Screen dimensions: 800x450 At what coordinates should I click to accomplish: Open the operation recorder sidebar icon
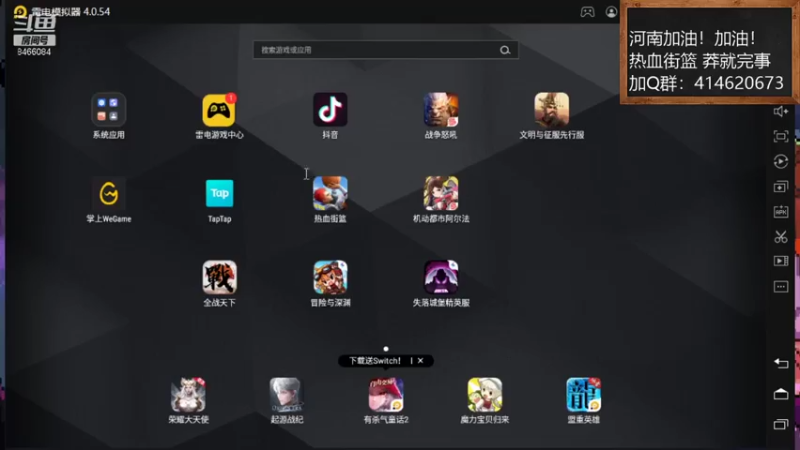(781, 161)
